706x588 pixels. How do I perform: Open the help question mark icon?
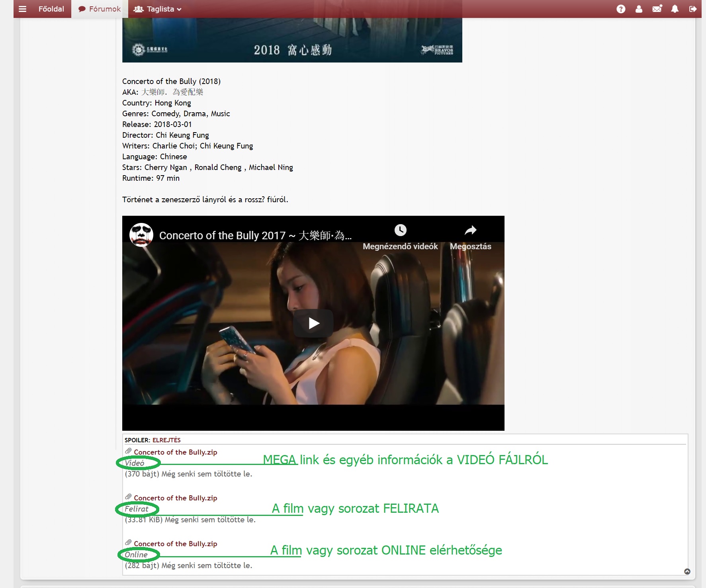[x=621, y=9]
